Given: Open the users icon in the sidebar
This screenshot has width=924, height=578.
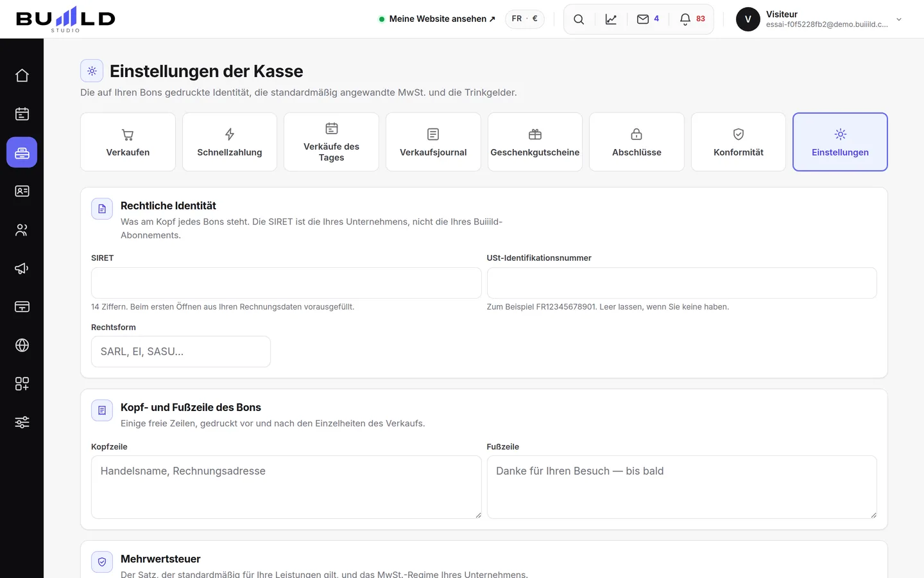Looking at the screenshot, I should 22,229.
